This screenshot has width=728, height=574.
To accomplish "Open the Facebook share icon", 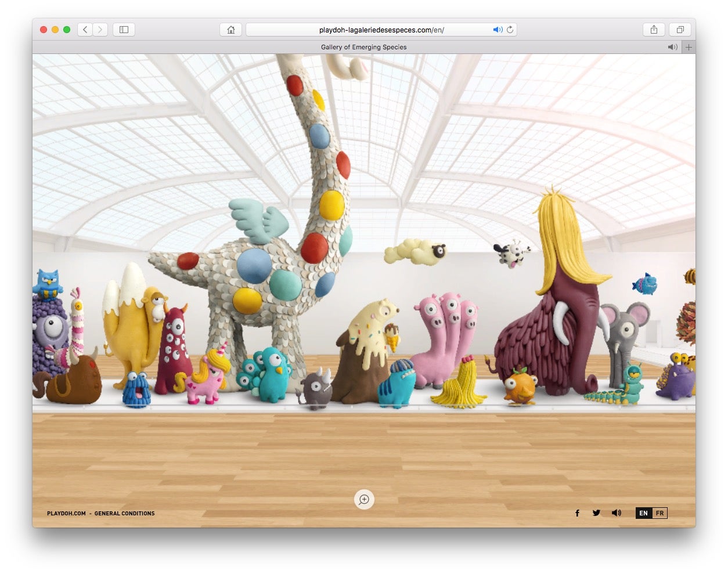I will (x=577, y=513).
